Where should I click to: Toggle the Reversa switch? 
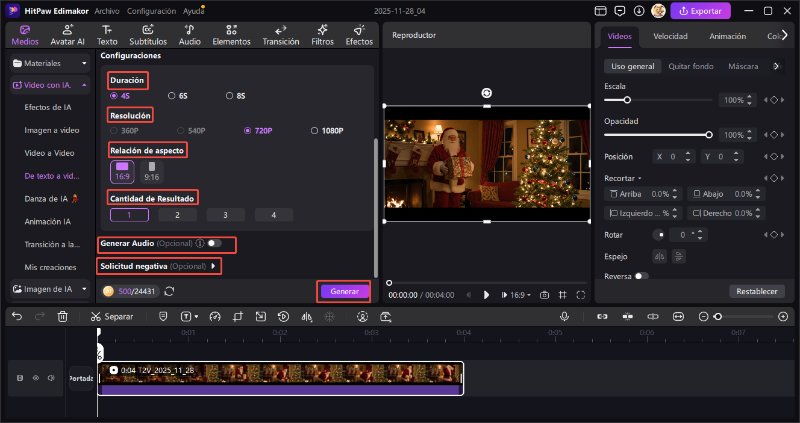(641, 276)
